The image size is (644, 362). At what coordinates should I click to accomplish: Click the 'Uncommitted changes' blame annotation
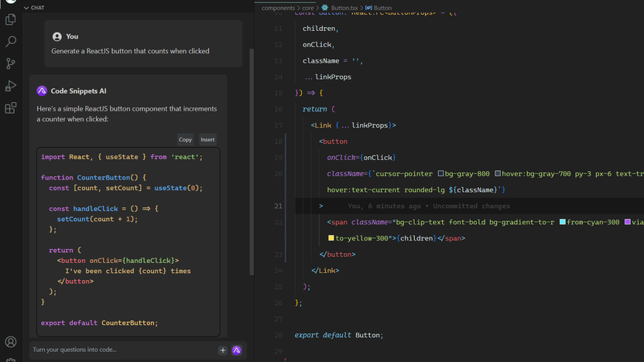[x=471, y=206]
